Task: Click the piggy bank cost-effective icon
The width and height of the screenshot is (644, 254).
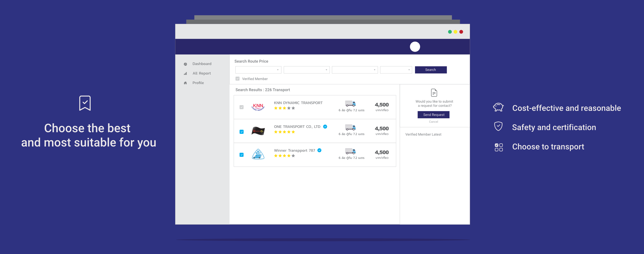Action: (x=498, y=107)
